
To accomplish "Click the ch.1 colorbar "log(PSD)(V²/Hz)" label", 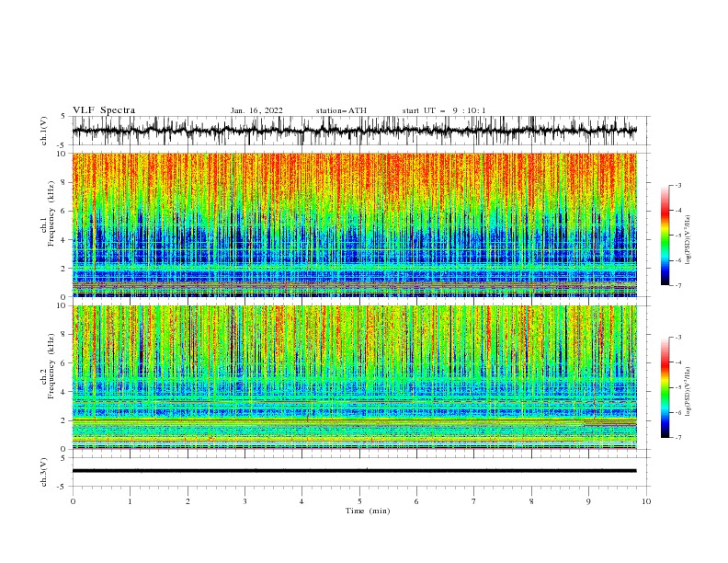I will tap(688, 240).
